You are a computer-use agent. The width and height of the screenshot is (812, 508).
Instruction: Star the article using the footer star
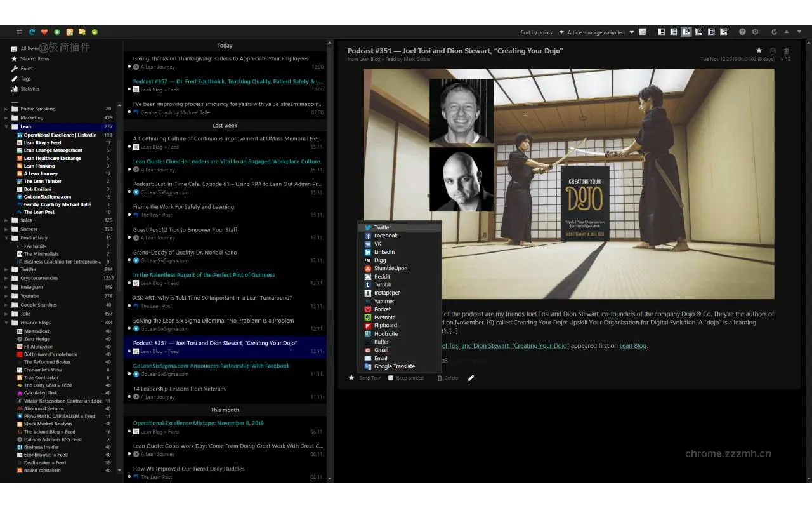(x=351, y=378)
